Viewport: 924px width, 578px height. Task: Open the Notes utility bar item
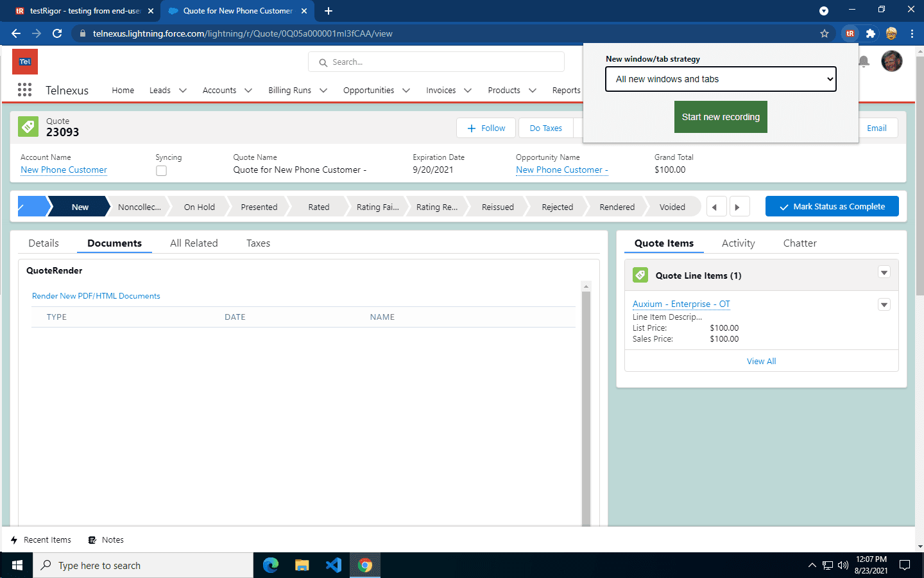[105, 539]
